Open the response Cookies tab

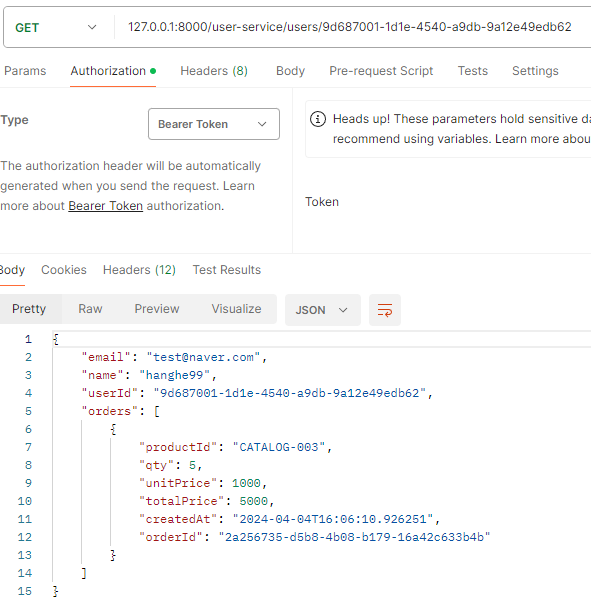click(x=64, y=270)
